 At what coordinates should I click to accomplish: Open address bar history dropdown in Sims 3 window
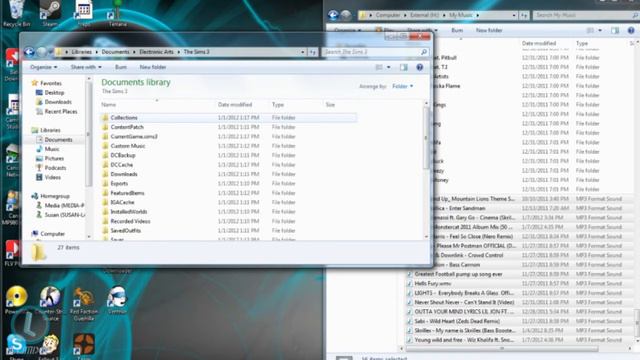point(302,52)
